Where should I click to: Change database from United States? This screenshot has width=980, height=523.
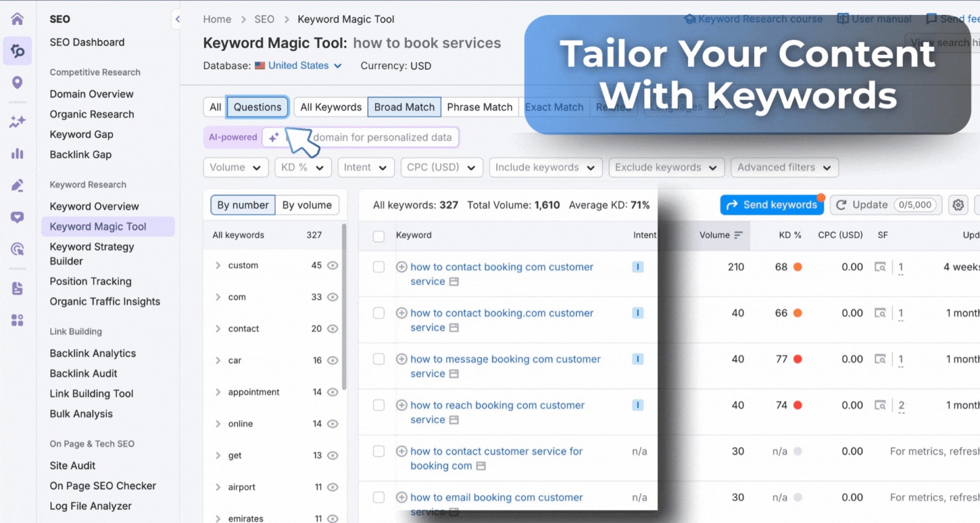pyautogui.click(x=299, y=65)
